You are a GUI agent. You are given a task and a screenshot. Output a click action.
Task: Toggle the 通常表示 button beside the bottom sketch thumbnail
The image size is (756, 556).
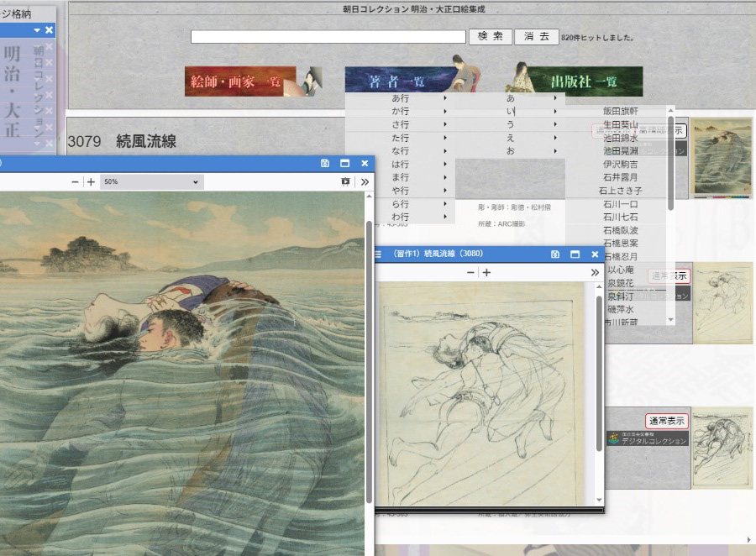point(667,421)
